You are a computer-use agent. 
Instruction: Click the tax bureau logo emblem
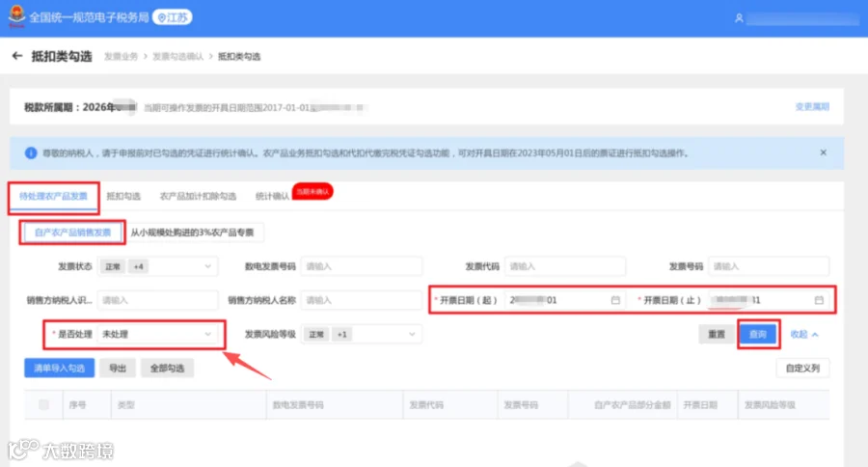16,16
